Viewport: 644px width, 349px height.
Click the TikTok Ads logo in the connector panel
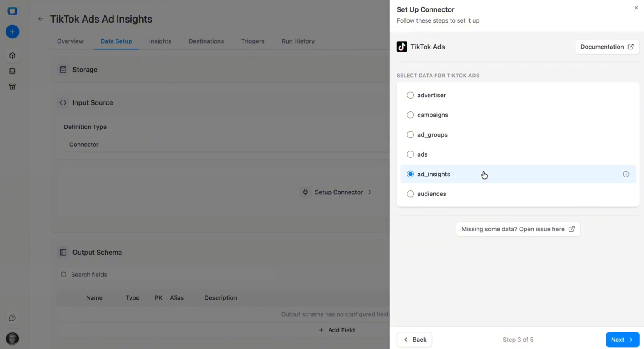tap(401, 47)
